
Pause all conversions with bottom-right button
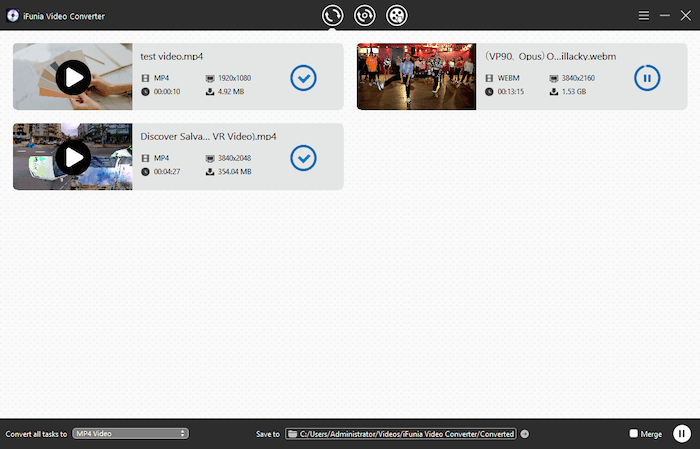tap(681, 433)
